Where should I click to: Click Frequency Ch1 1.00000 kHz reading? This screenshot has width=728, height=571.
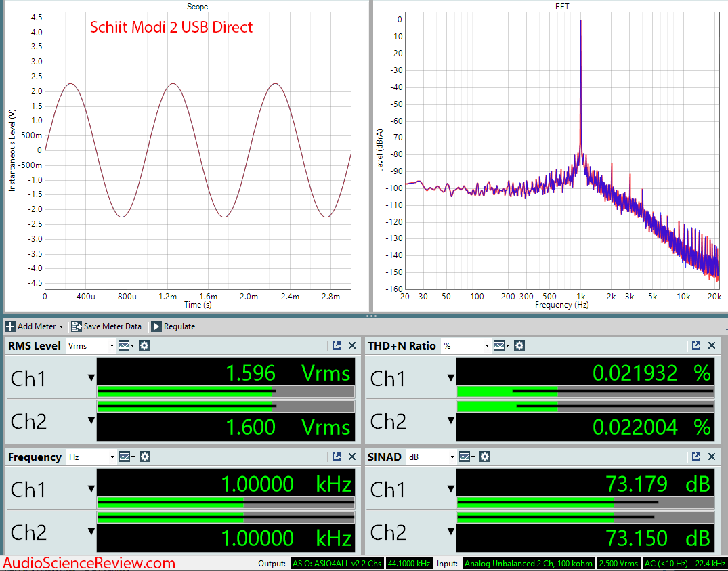(x=286, y=484)
